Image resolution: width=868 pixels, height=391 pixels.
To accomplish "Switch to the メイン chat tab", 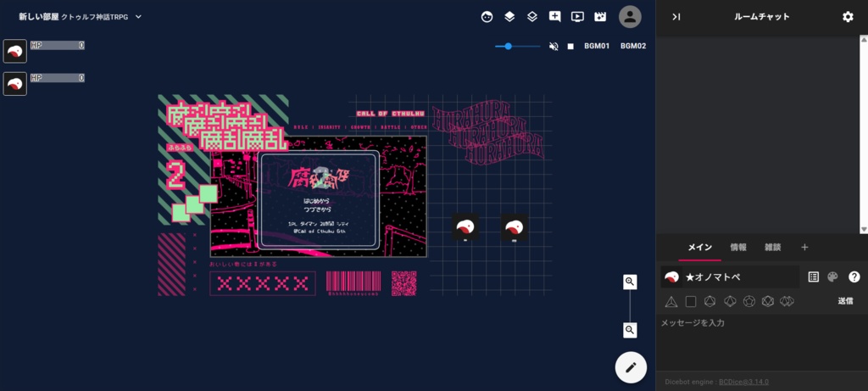I will 699,247.
